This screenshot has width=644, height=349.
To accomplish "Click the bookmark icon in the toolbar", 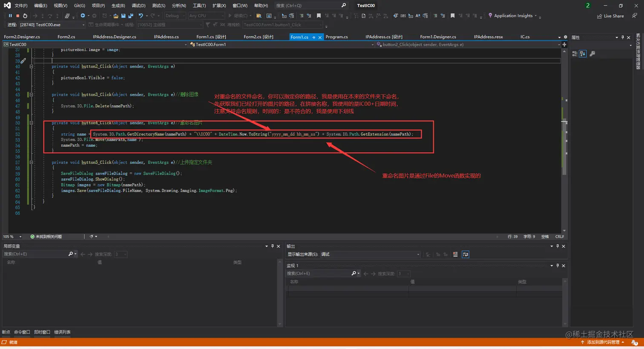I will [x=319, y=16].
